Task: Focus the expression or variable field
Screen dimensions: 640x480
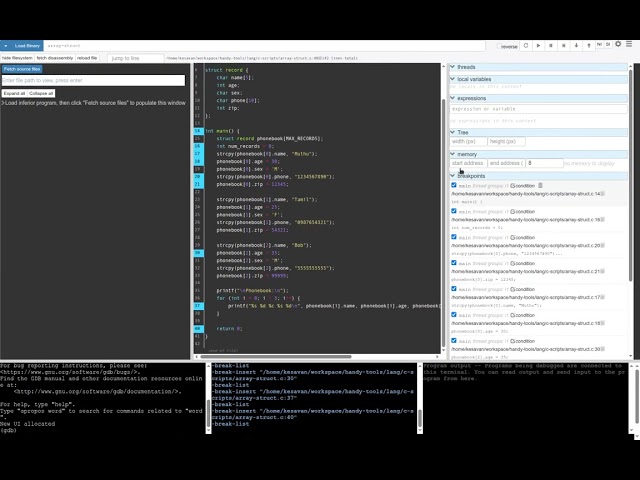Action: point(538,109)
